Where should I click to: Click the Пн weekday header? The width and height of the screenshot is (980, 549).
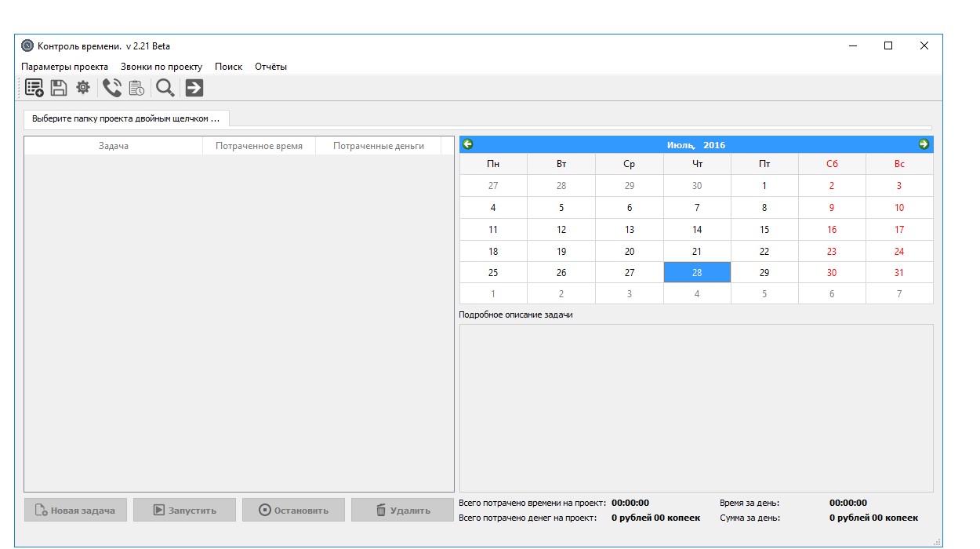493,164
